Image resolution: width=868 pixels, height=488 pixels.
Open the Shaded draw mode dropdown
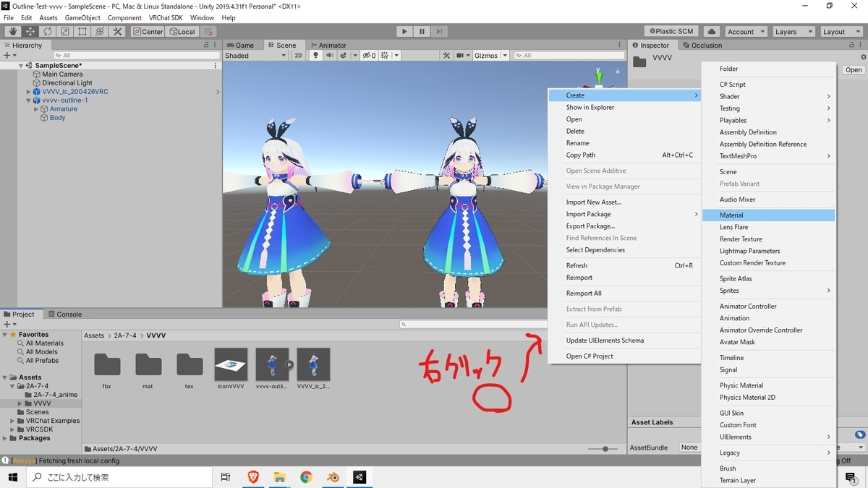(x=255, y=56)
